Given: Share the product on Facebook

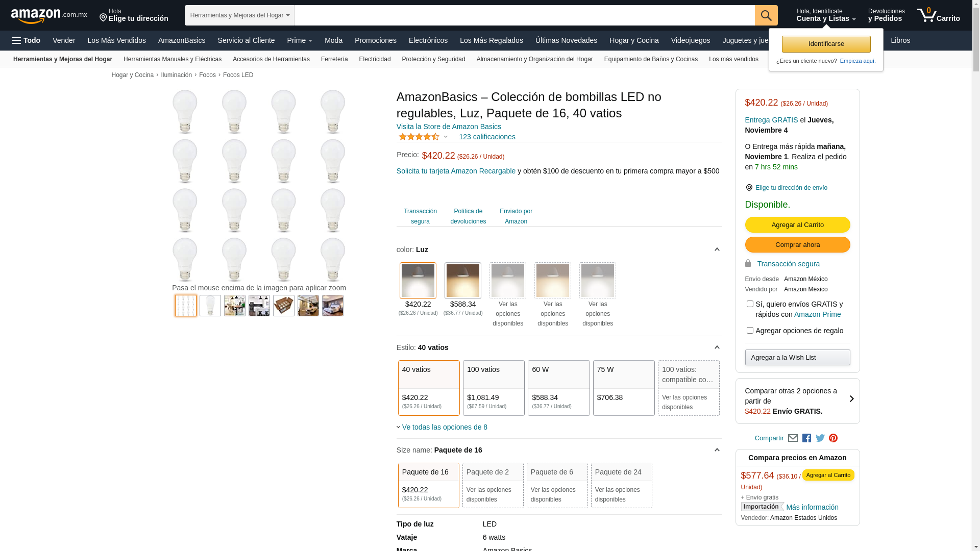Looking at the screenshot, I should point(806,438).
